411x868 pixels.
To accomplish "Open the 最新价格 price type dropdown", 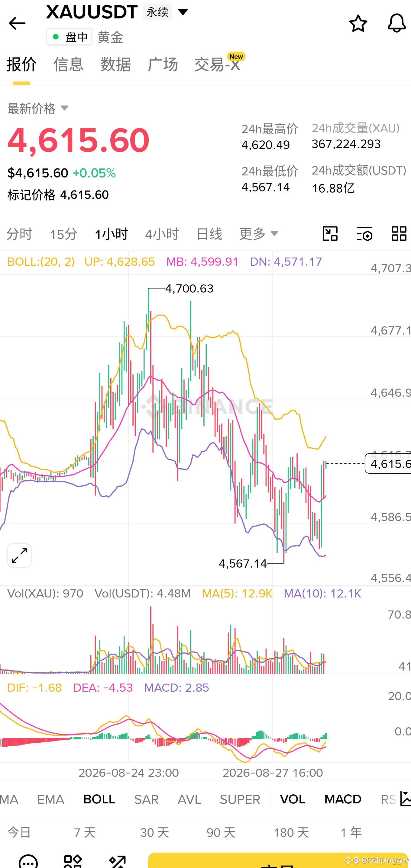I will point(38,108).
